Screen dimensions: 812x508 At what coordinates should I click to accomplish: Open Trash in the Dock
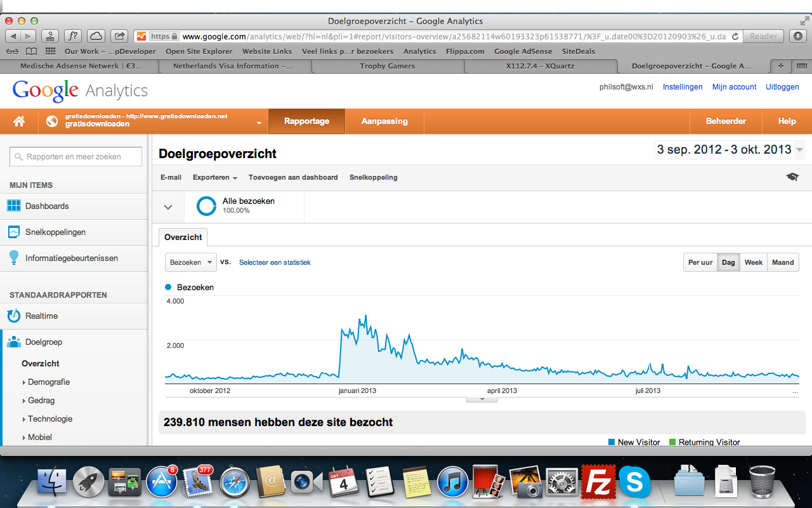(x=762, y=483)
